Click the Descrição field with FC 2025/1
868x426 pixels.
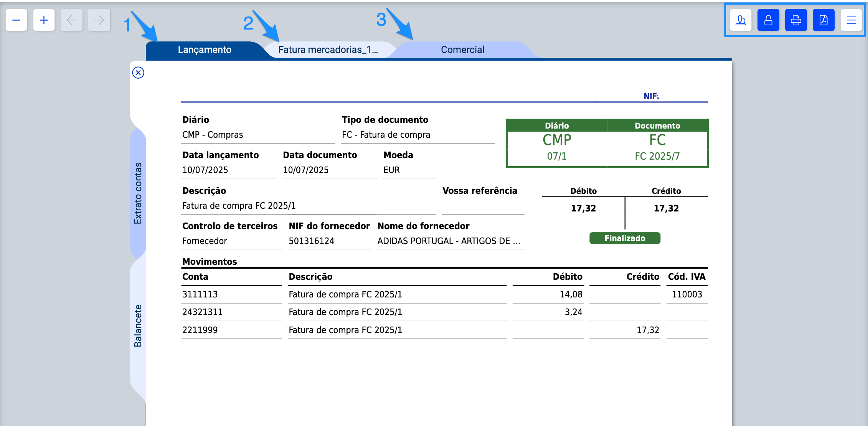coord(239,206)
